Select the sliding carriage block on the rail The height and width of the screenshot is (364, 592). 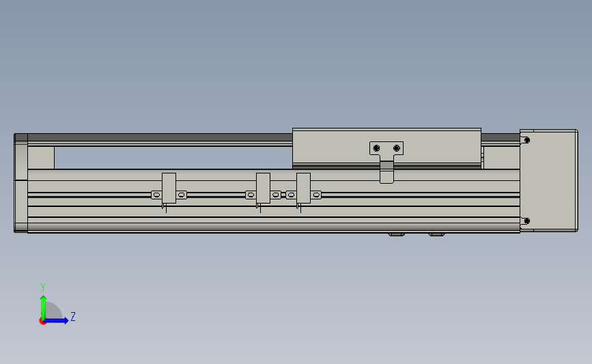[x=386, y=148]
